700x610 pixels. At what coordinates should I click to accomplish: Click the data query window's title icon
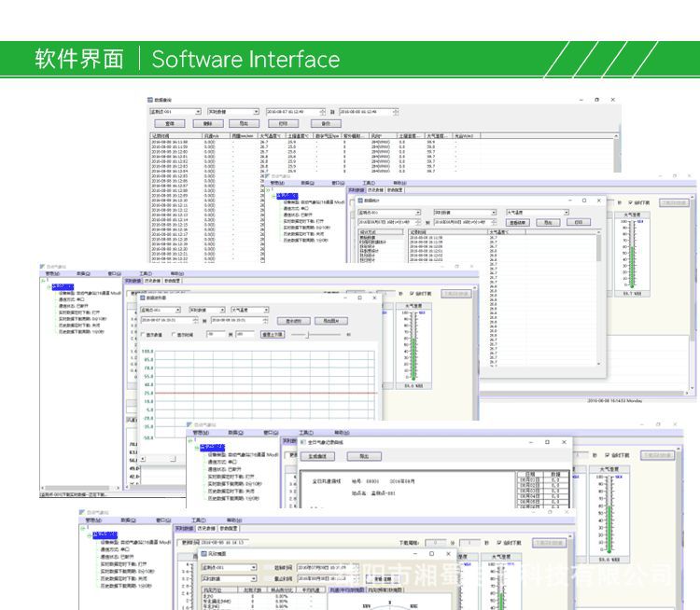point(150,100)
